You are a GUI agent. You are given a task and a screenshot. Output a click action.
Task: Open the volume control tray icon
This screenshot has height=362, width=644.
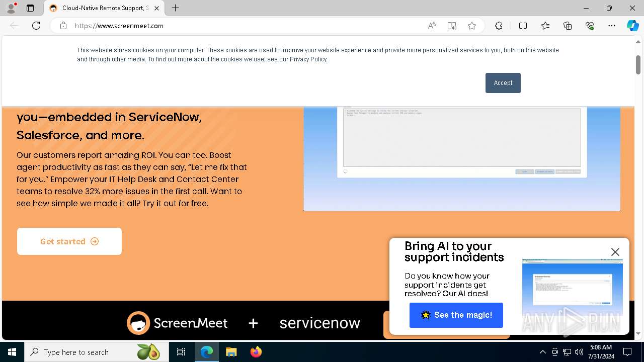[579, 352]
